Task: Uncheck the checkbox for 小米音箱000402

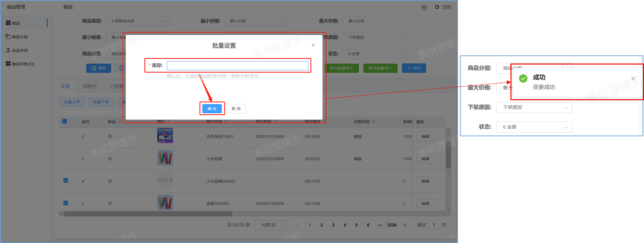Action: pyautogui.click(x=66, y=180)
